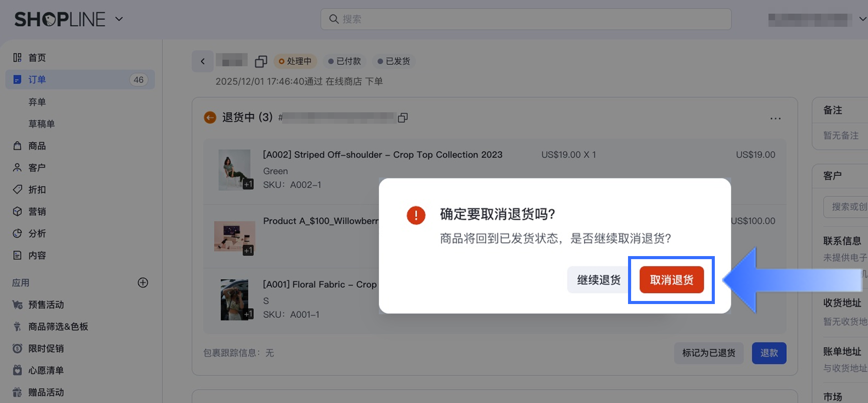Viewport: 868px width, 403px height.
Task: Open the store switcher chevron beside SHOPLINE
Action: pyautogui.click(x=119, y=19)
